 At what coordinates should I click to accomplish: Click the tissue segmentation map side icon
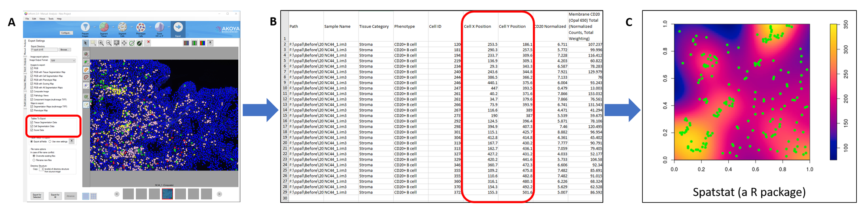pos(86,54)
